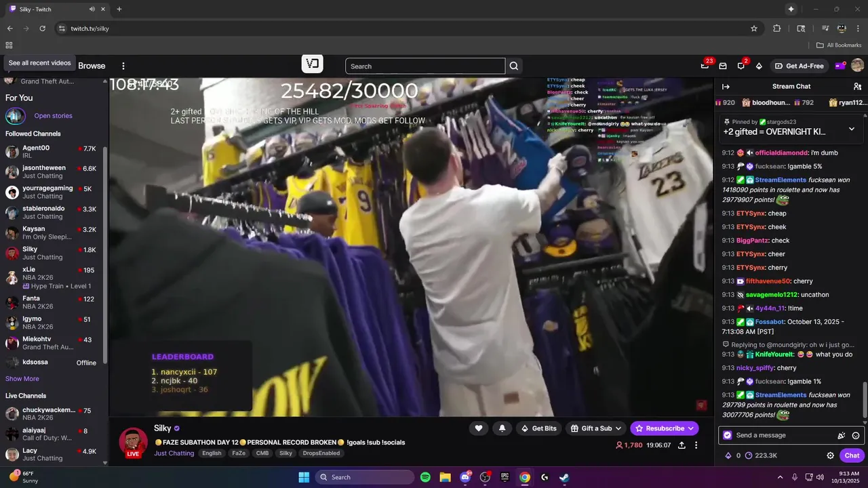Expand the pinned message chevron
868x488 pixels.
coord(852,129)
